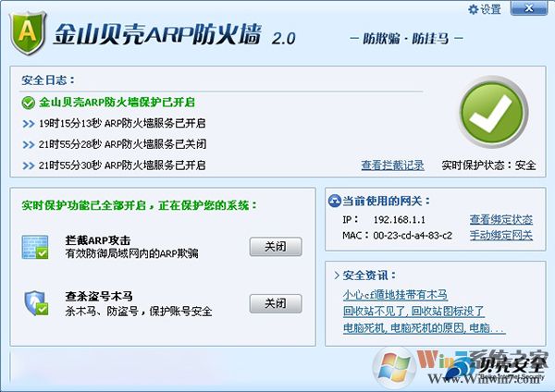Click the 金山贝壳ARP防火墙 2.0 title
The width and height of the screenshot is (555, 392).
click(x=174, y=35)
